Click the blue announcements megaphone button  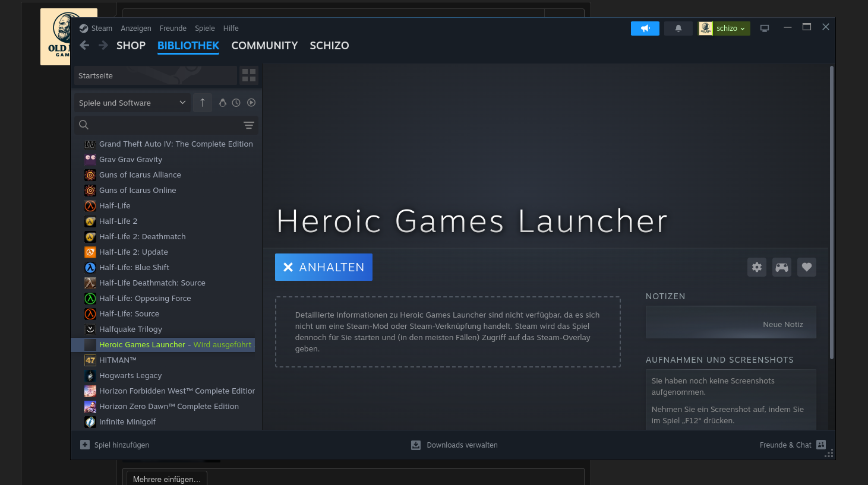(645, 28)
